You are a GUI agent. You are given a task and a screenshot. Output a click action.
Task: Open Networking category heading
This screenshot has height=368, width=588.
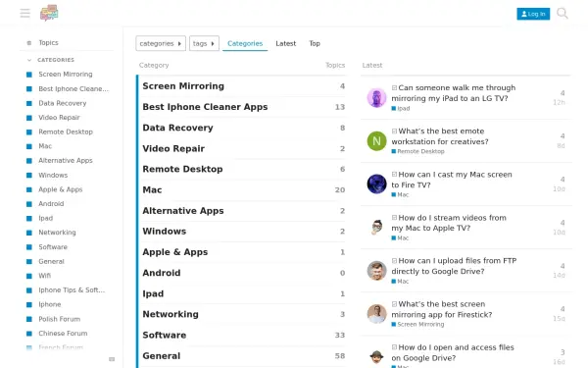171,314
